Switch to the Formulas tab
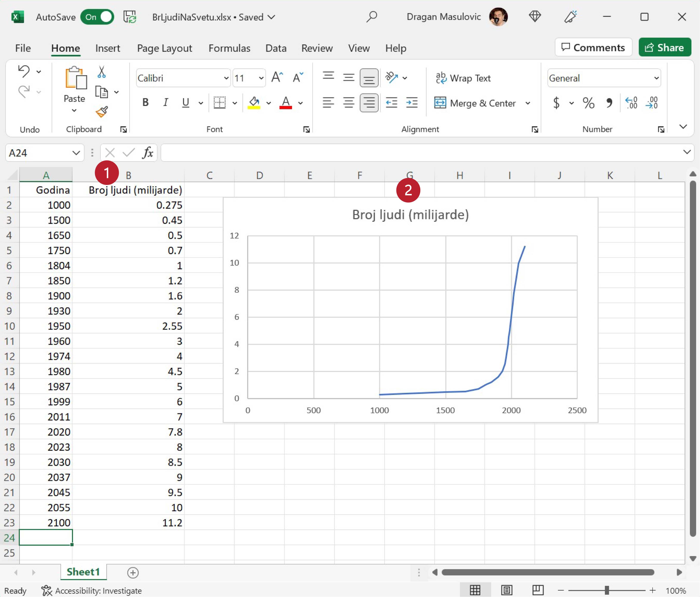The height and width of the screenshot is (597, 700). (x=229, y=48)
